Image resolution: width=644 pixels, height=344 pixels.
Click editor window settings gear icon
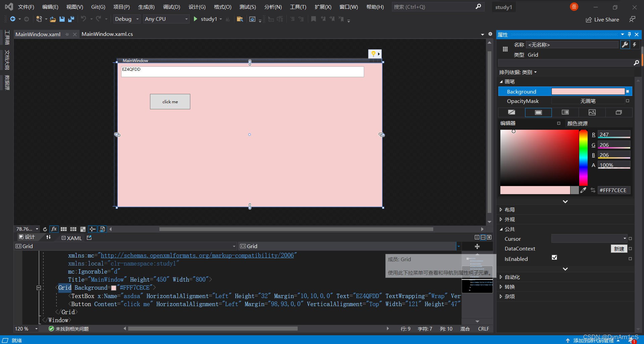[490, 34]
